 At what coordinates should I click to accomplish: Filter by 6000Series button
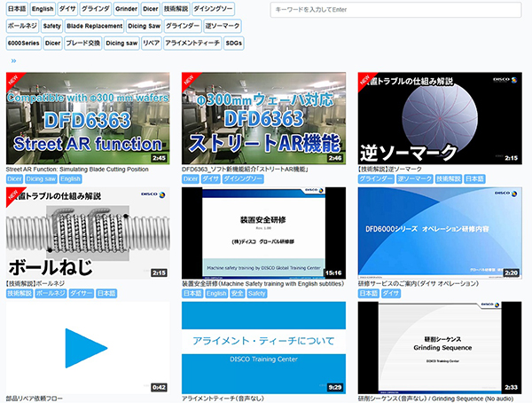pos(24,43)
